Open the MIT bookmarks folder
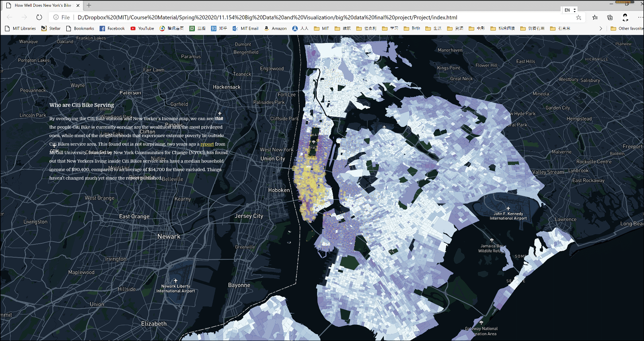Viewport: 644px width, 341px height. [x=322, y=29]
